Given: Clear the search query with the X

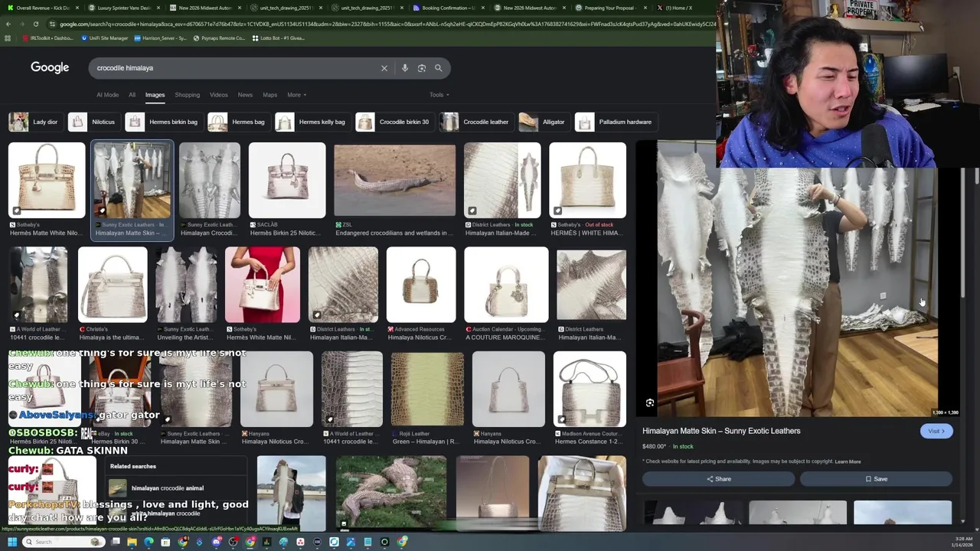Looking at the screenshot, I should coord(384,68).
